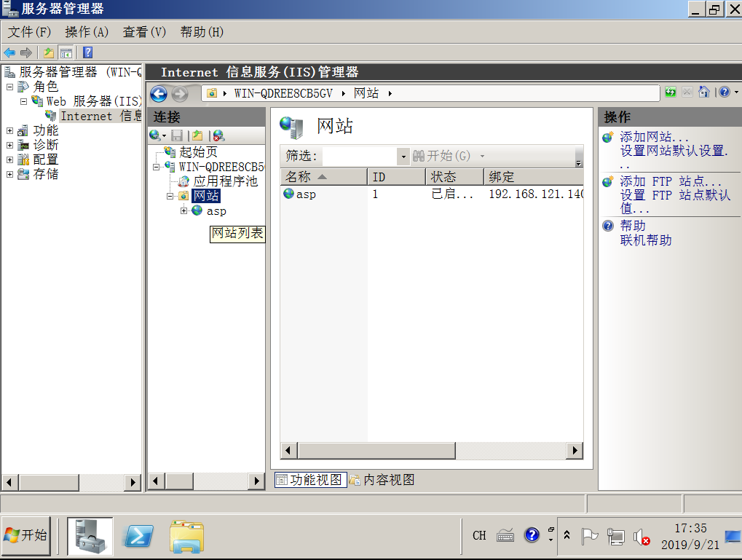Screen dimensions: 742x560
Task: Click 添加 FTP 站点... link
Action: pos(671,182)
